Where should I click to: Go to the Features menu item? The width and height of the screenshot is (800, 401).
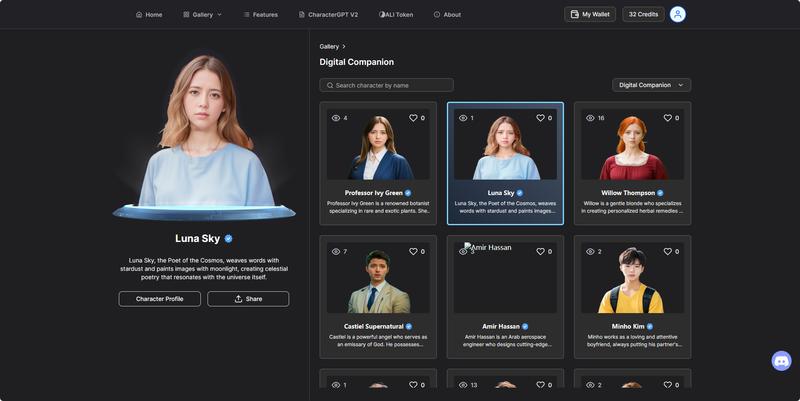(260, 14)
